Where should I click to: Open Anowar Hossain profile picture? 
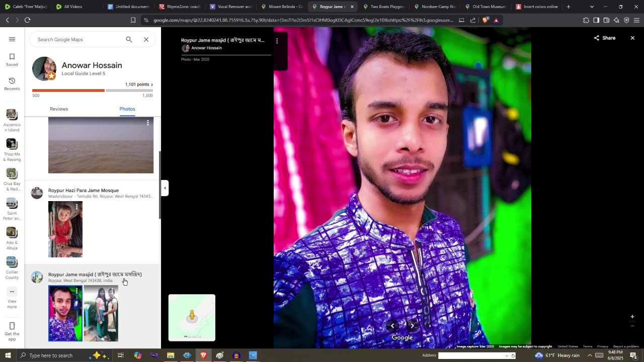click(x=44, y=69)
